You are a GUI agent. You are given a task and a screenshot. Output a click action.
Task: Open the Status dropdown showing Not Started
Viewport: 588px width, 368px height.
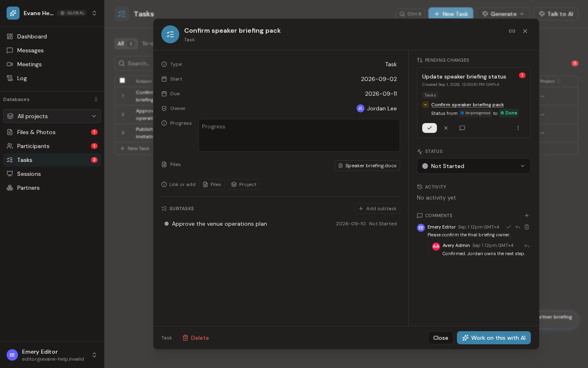(x=474, y=166)
